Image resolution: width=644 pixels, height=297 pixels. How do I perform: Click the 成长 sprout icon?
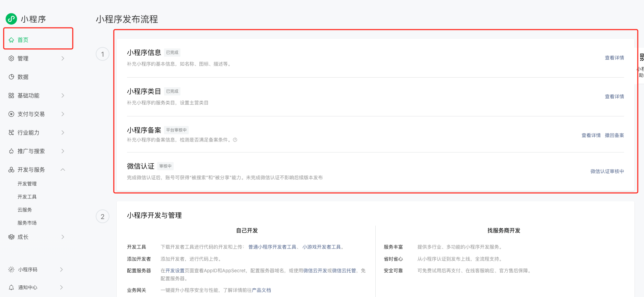11,237
